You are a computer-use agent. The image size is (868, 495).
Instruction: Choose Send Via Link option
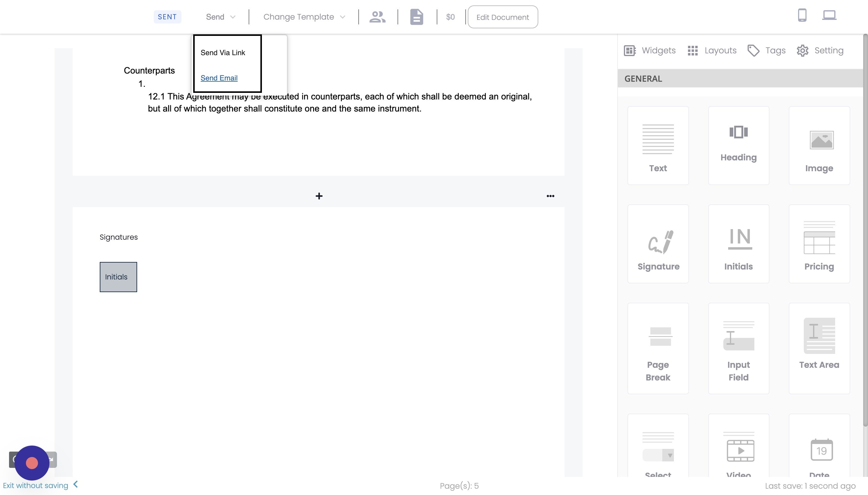[223, 53]
